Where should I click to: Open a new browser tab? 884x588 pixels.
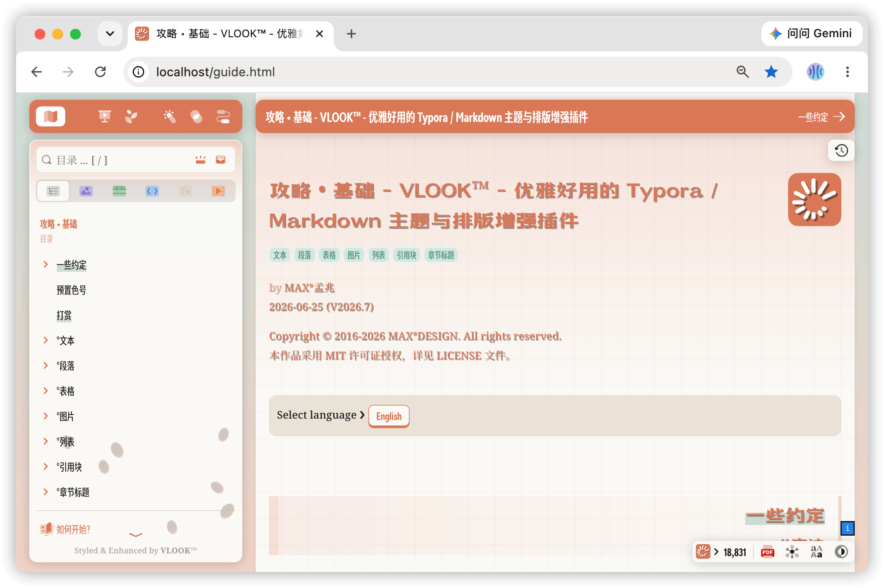[351, 34]
